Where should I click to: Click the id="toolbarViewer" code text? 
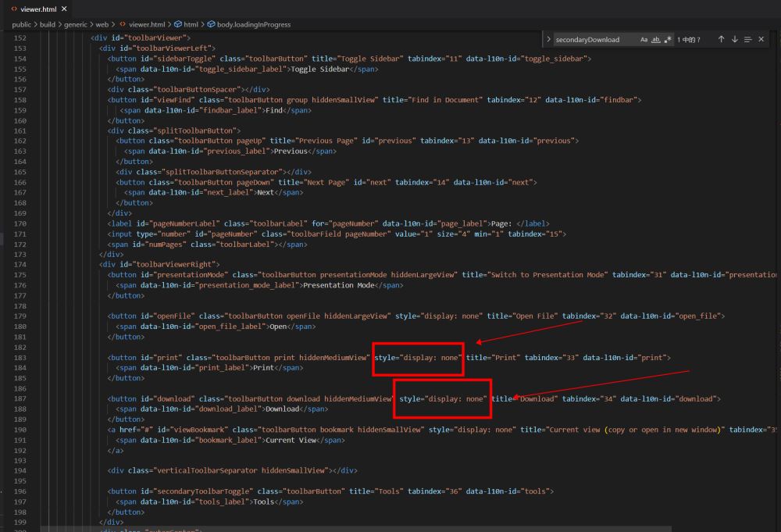[148, 37]
